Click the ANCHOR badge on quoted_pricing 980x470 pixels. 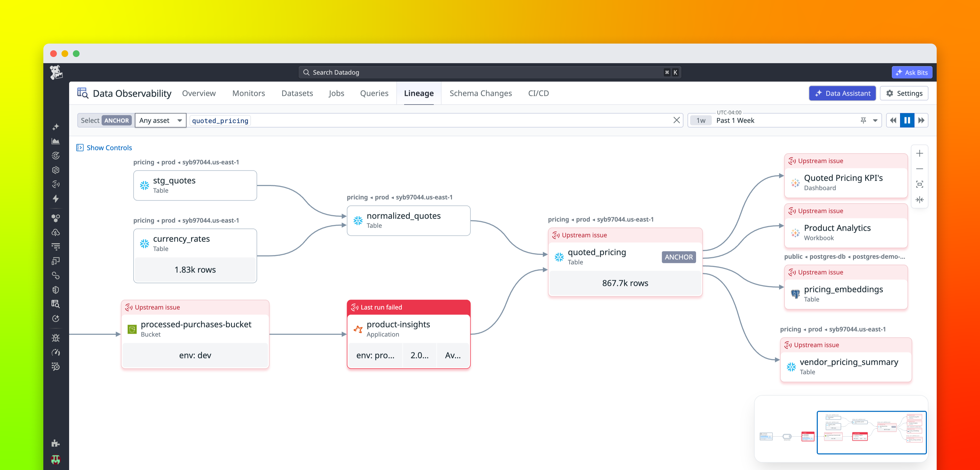pyautogui.click(x=678, y=257)
